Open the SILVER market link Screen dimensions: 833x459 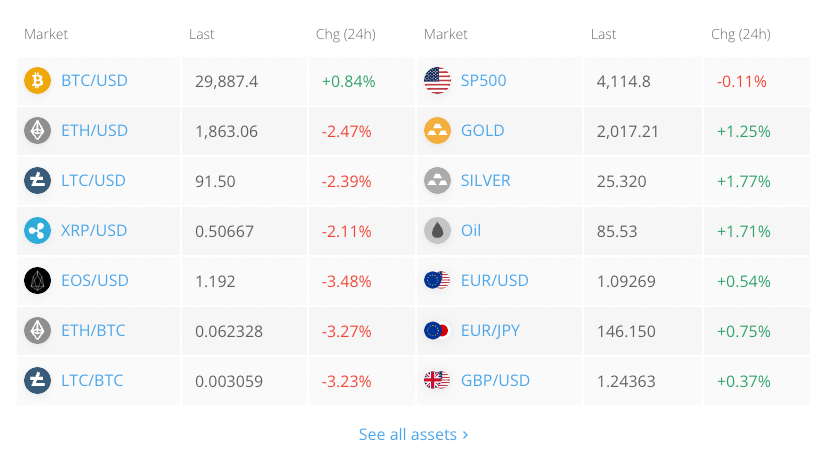(486, 181)
